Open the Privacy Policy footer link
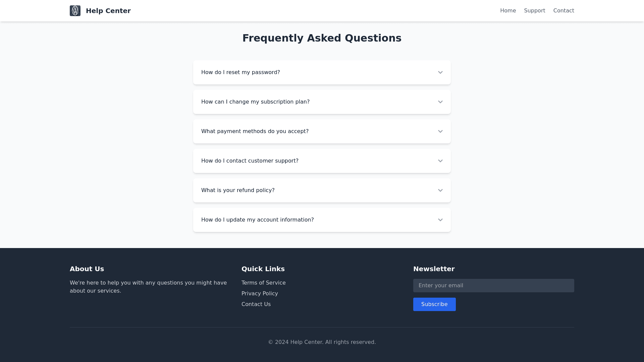The image size is (644, 362). point(260,294)
